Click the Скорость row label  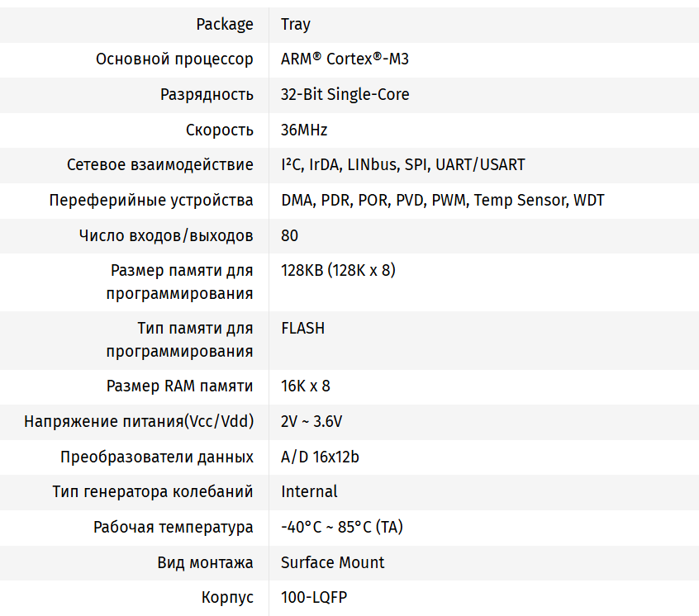[x=220, y=130]
